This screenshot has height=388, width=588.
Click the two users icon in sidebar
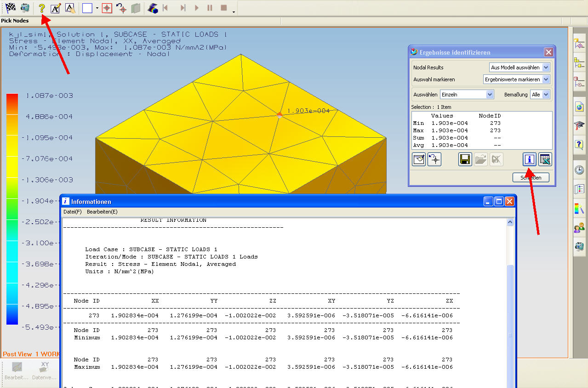(579, 228)
